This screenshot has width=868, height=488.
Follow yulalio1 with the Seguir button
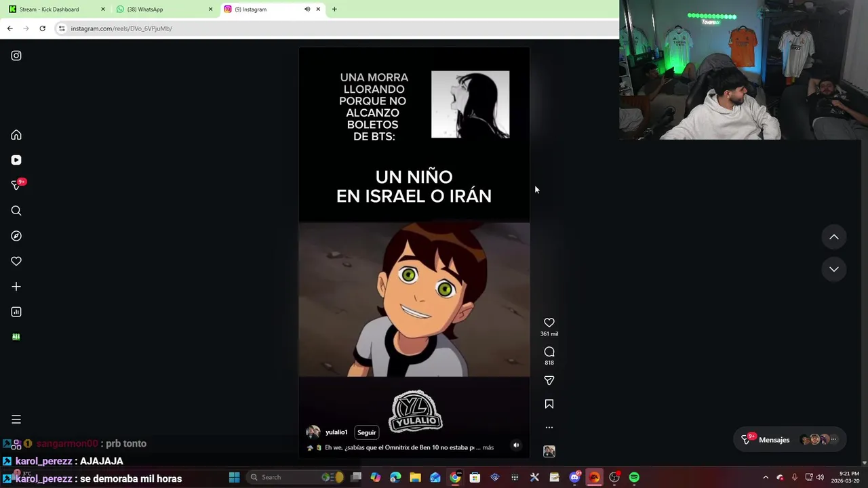coord(367,432)
